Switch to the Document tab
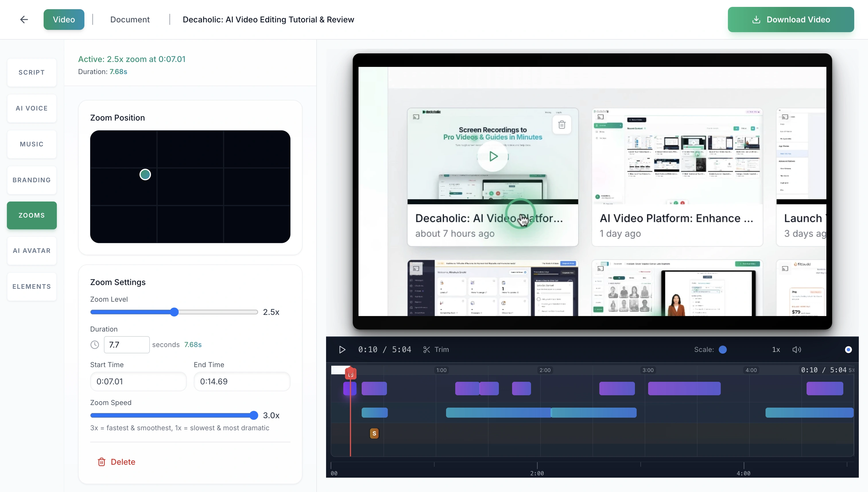Image resolution: width=868 pixels, height=492 pixels. (130, 20)
